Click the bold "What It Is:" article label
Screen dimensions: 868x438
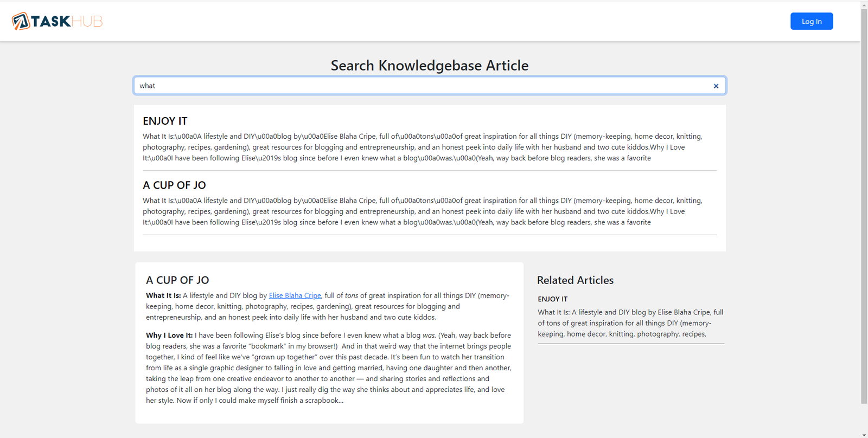pyautogui.click(x=163, y=295)
